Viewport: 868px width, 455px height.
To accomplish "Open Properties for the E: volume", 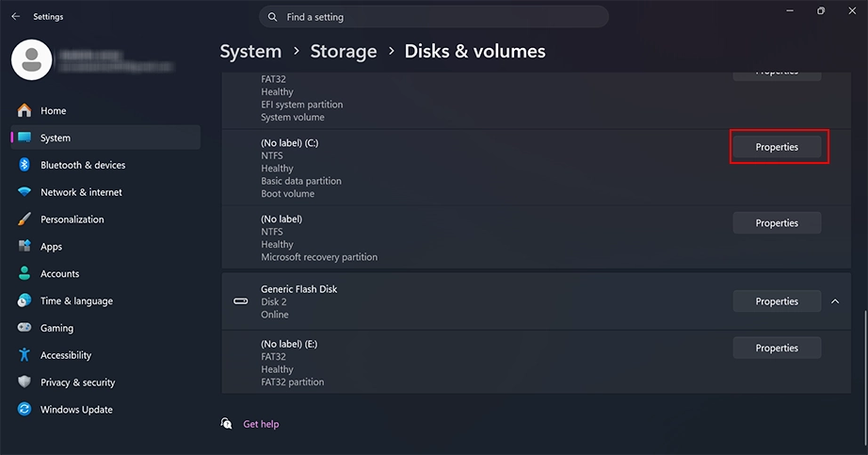I will [x=777, y=348].
